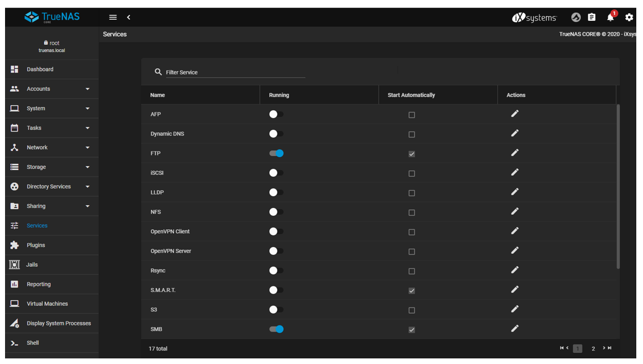Open the alerts bell notification icon
643x364 pixels.
click(611, 17)
